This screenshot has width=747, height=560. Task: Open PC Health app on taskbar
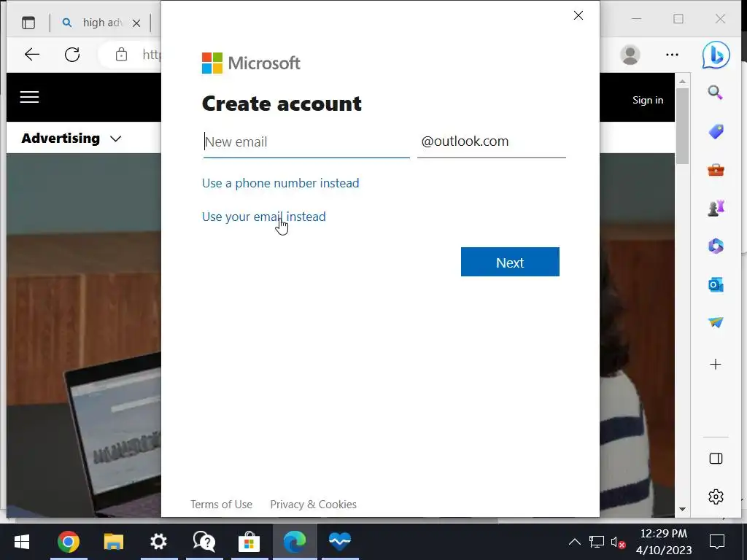[x=340, y=542]
